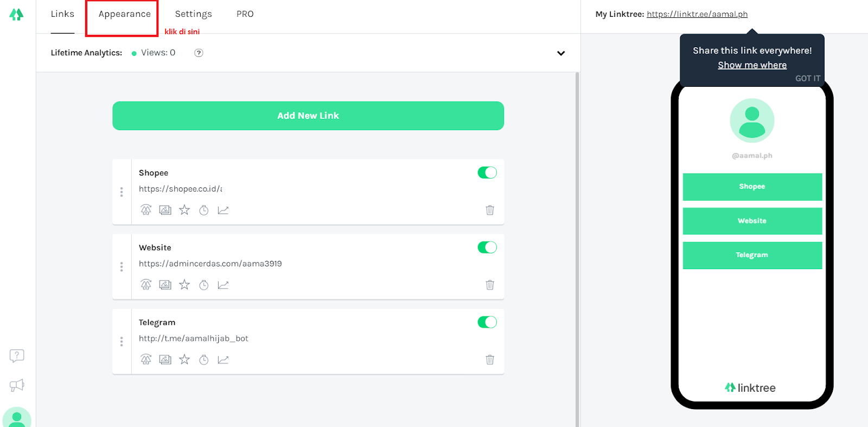Click Website leap link tree icon
Screen dimensions: 868x427
click(x=146, y=285)
